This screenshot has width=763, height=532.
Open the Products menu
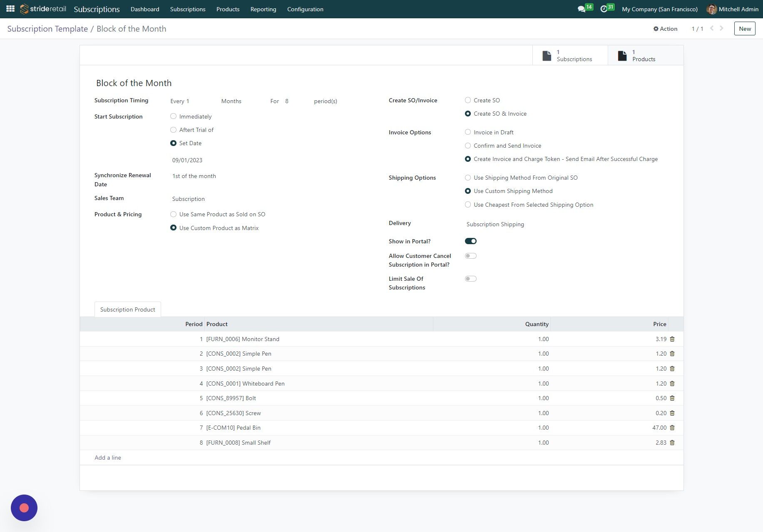pos(228,9)
